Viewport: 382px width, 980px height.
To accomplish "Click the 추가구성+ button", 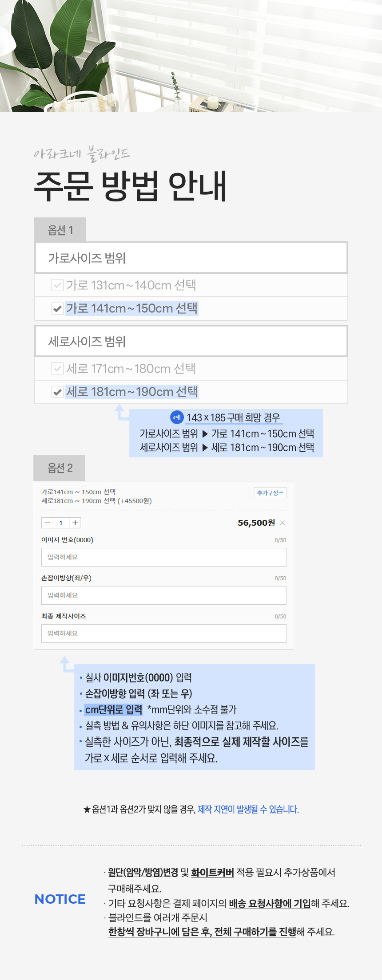I will [x=270, y=493].
